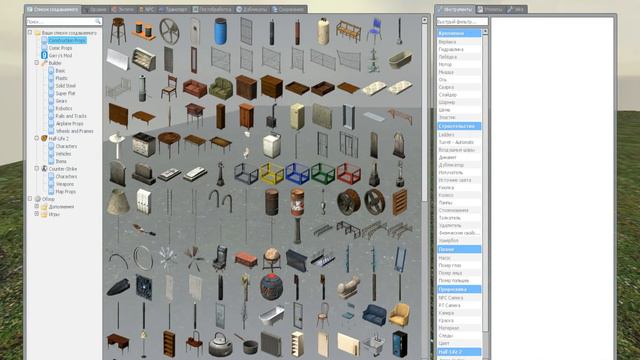Spawn the blue plastic barrel prop

pyautogui.click(x=220, y=31)
